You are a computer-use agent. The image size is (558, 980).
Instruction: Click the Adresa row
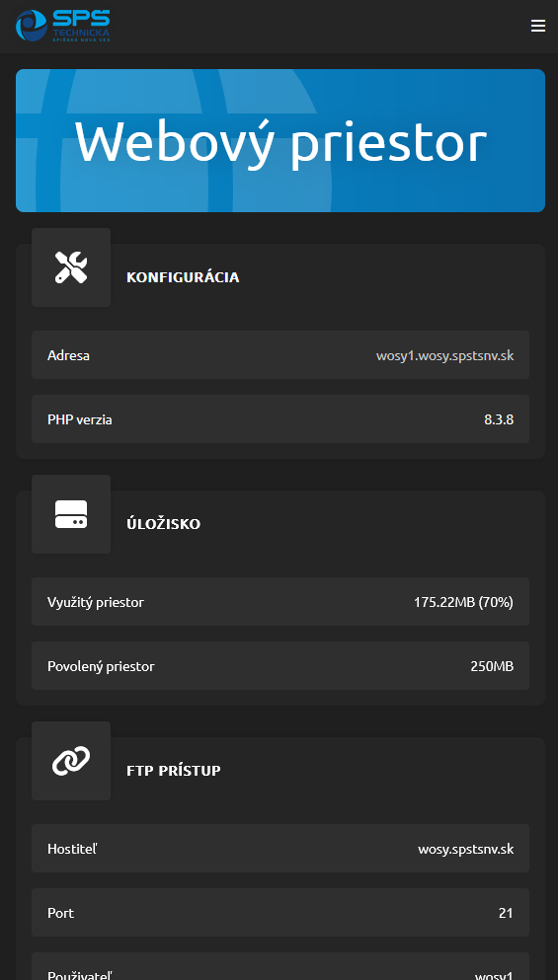(280, 355)
